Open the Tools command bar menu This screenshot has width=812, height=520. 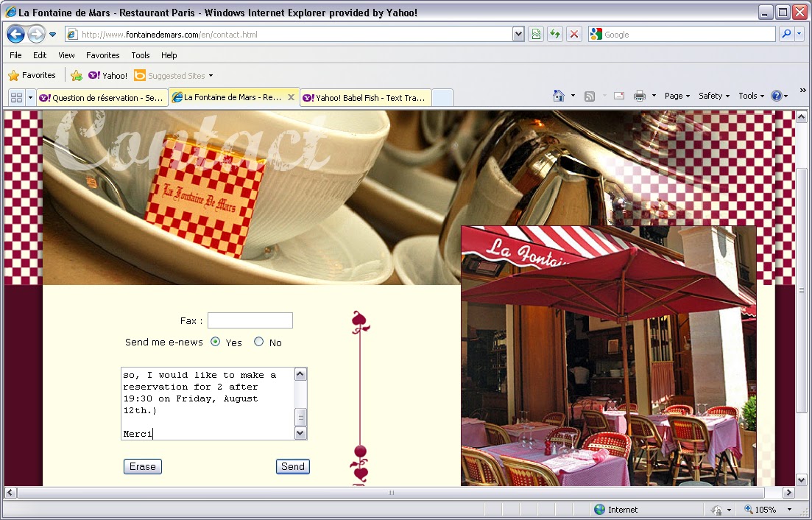[x=751, y=96]
